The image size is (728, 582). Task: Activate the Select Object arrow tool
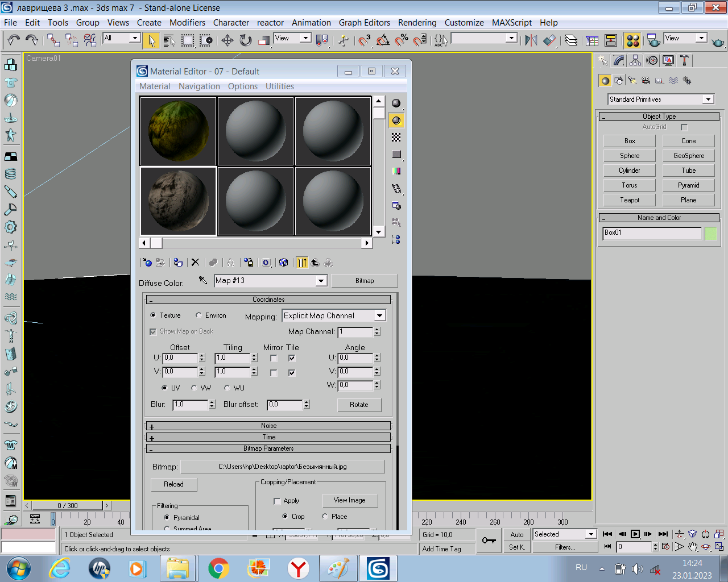click(151, 40)
